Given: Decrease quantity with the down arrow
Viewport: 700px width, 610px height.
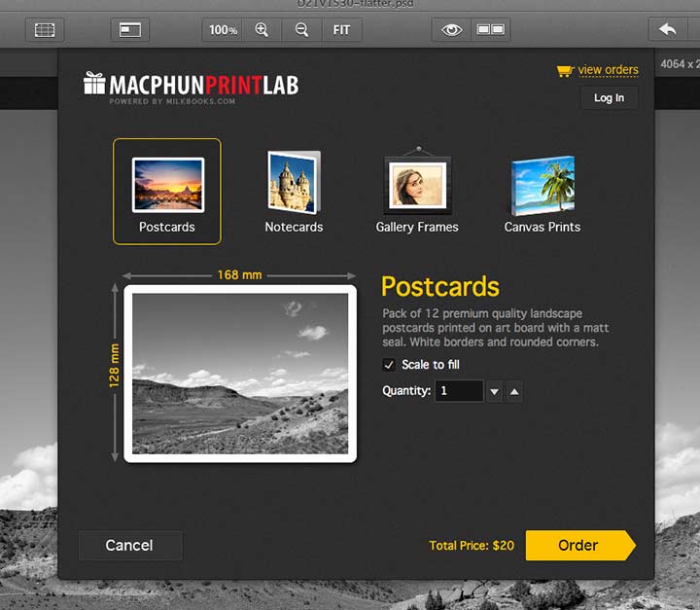Looking at the screenshot, I should [494, 392].
